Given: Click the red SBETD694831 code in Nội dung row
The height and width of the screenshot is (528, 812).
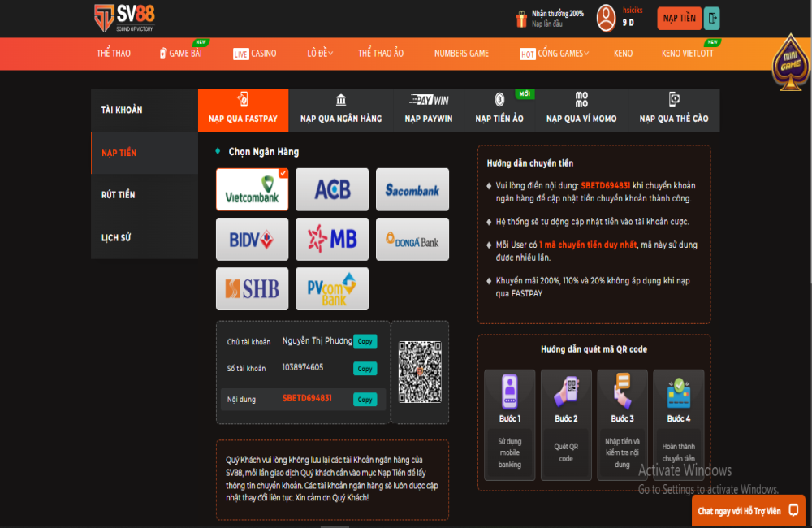Looking at the screenshot, I should [x=307, y=398].
